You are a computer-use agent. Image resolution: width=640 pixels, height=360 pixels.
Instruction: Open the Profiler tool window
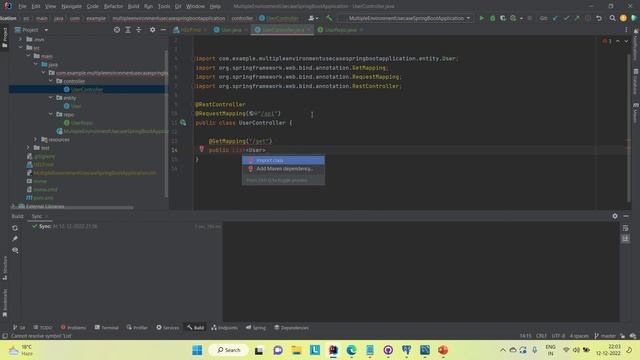(137, 327)
